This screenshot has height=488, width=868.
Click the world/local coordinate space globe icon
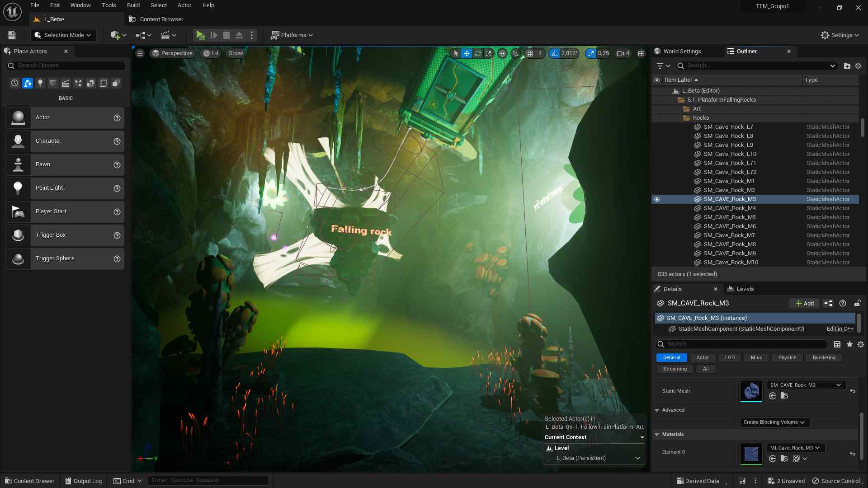click(x=502, y=53)
